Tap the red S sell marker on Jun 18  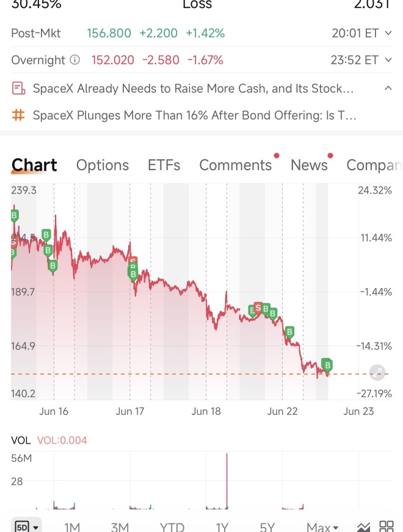258,308
